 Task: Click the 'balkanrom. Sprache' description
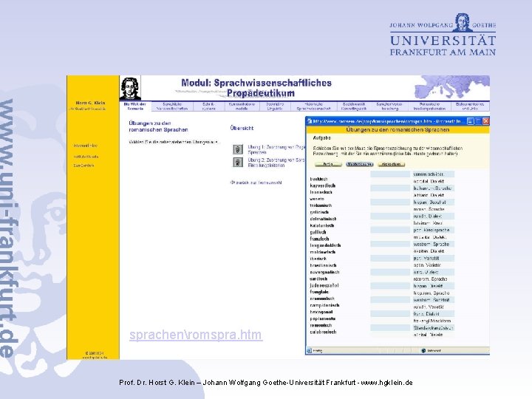tap(433, 188)
